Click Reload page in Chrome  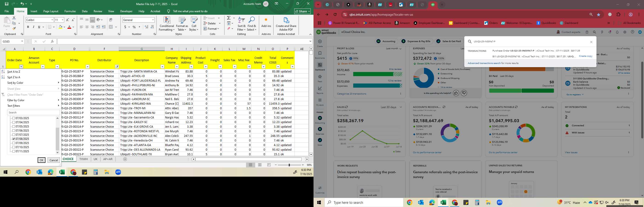point(335,14)
